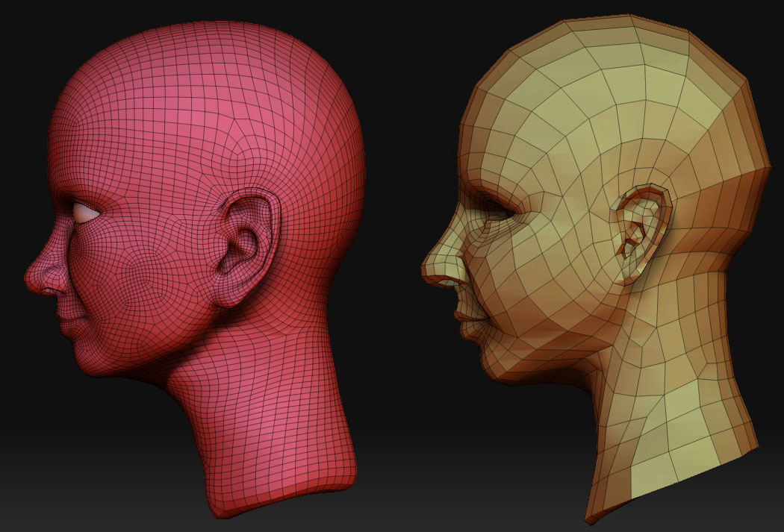The image size is (784, 532).
Task: Click the white eyeball on the red head
Action: point(86,213)
